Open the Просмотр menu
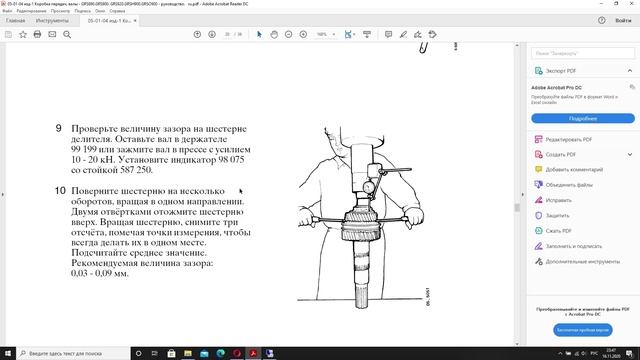Screen dimensions: 640x360 point(60,11)
